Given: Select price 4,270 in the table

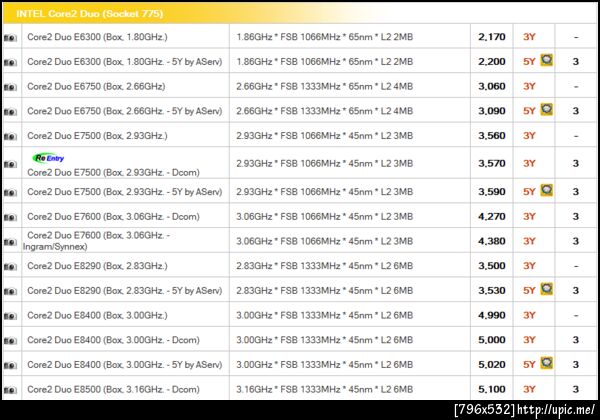Looking at the screenshot, I should click(x=492, y=217).
